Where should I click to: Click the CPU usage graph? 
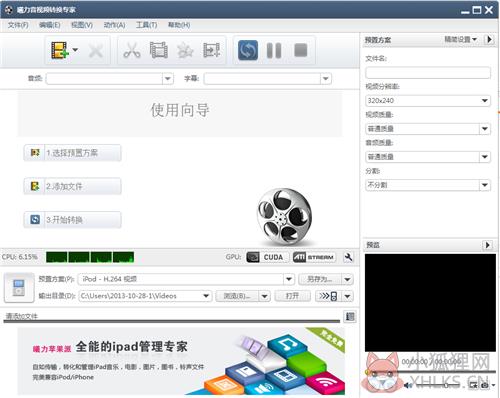click(90, 257)
